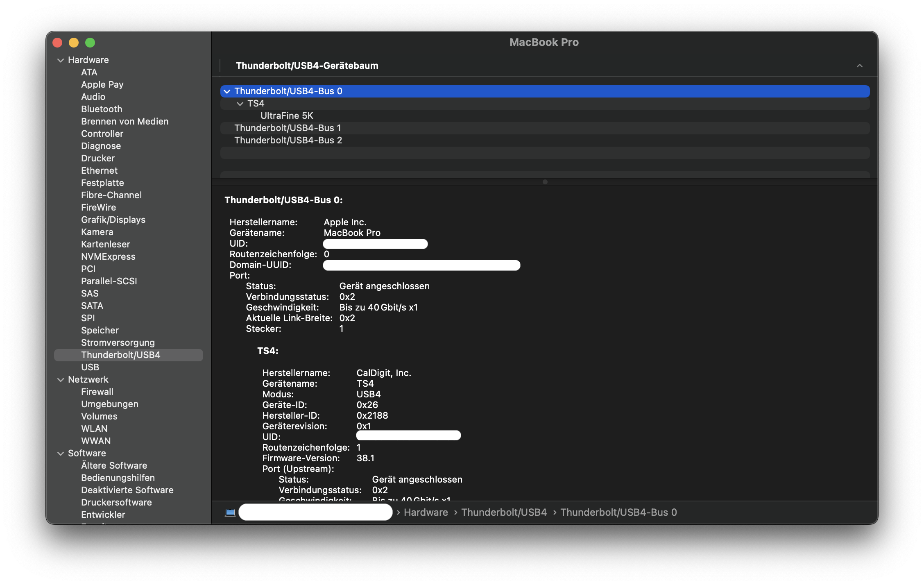Image resolution: width=924 pixels, height=585 pixels.
Task: Select the TS4 device row
Action: (x=545, y=104)
